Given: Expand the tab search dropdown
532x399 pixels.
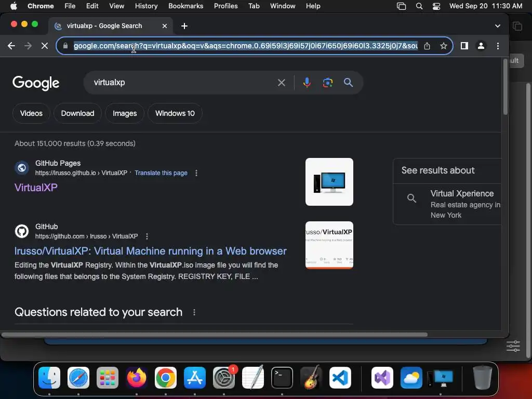Looking at the screenshot, I should 497,26.
